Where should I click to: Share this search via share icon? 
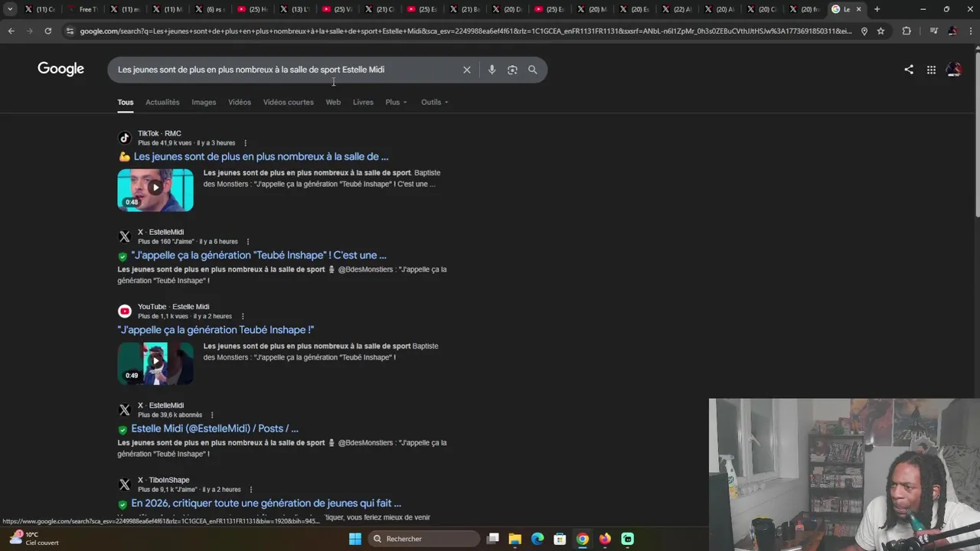point(909,70)
